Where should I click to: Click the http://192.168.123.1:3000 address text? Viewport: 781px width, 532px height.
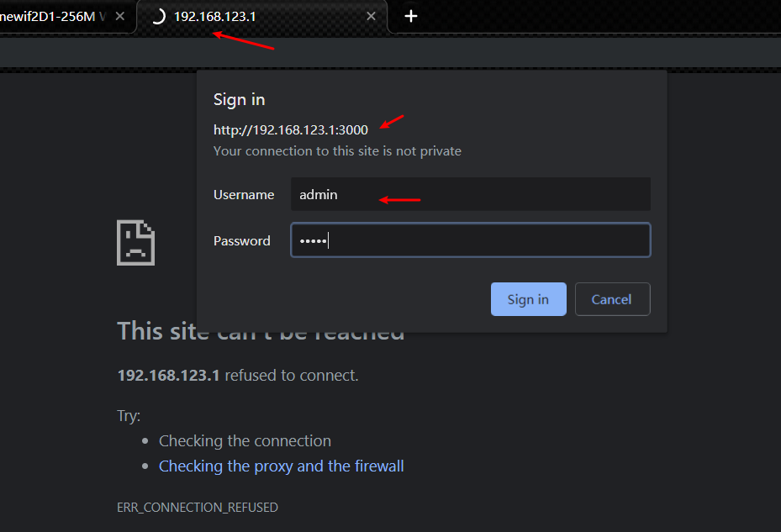click(x=290, y=129)
